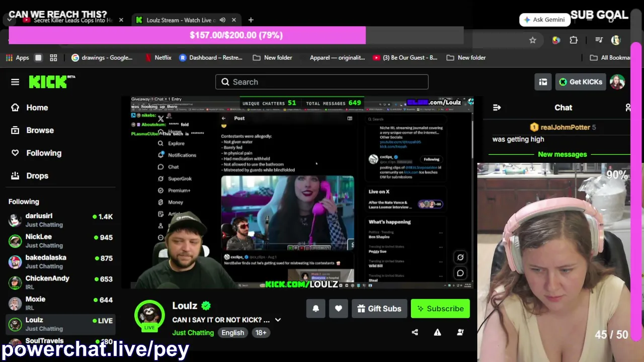Screen dimensions: 644x362
Task: Click the dariusirl avatar in the sidebar
Action: tap(16, 220)
